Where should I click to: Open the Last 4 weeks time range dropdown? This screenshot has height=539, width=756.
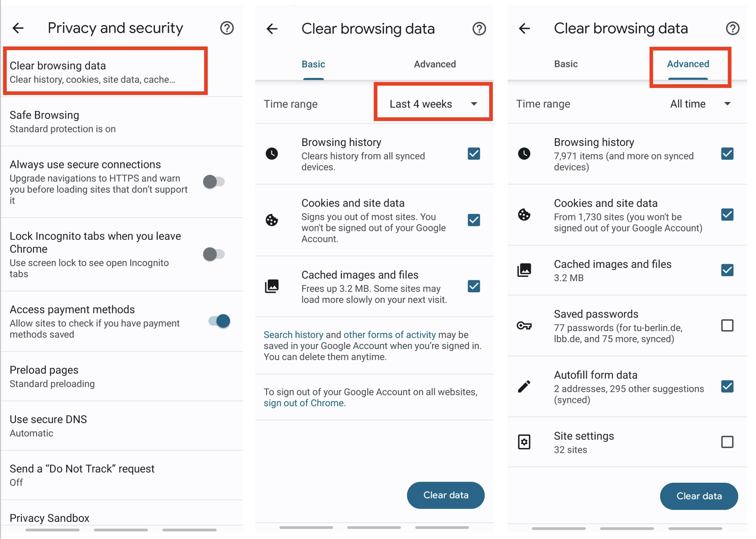coord(432,103)
